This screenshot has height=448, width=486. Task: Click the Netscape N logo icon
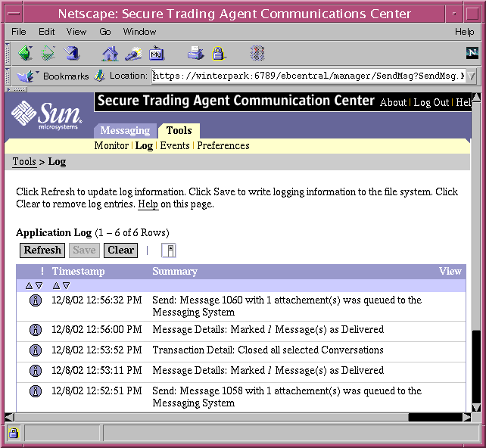(472, 53)
